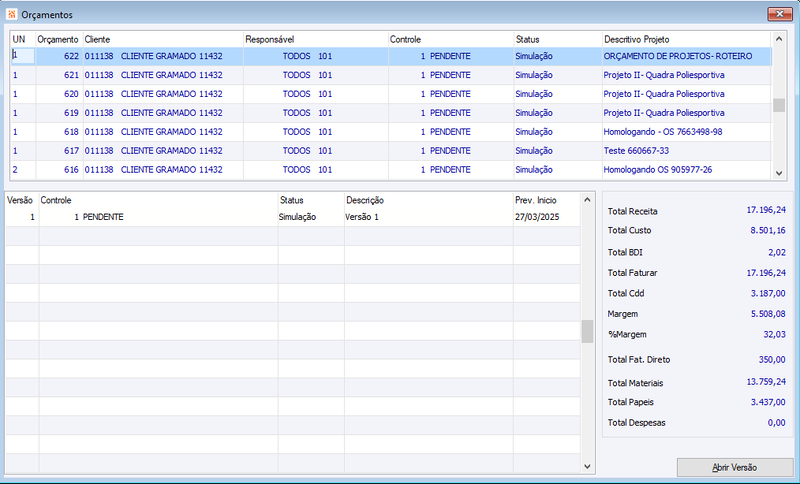The image size is (800, 484).
Task: Select budget number 620
Action: [71, 94]
